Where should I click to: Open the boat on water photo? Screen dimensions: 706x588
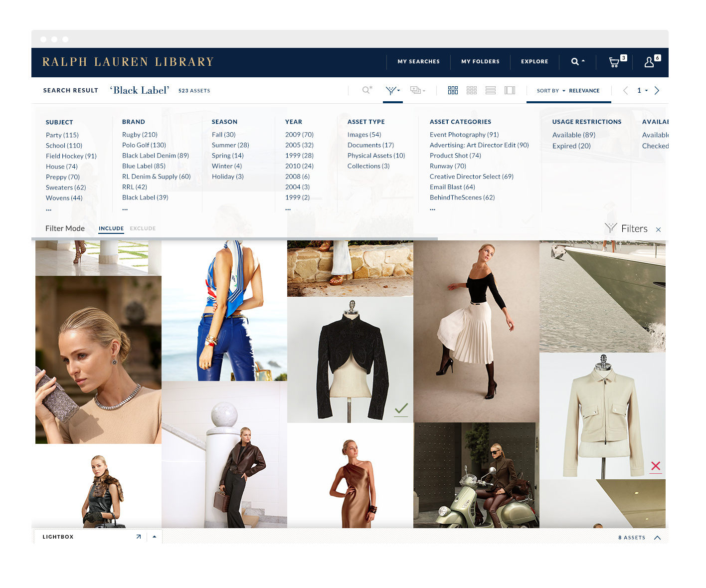click(x=602, y=296)
